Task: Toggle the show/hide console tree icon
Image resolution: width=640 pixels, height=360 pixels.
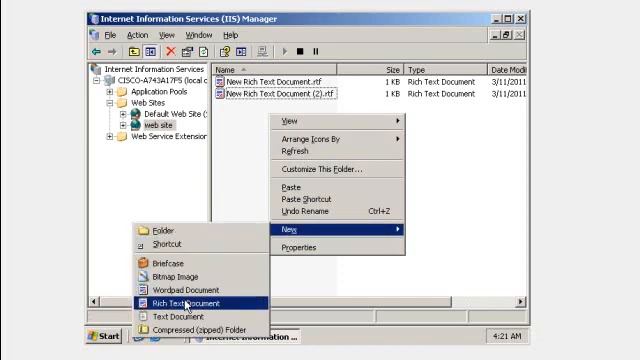Action: pyautogui.click(x=151, y=52)
